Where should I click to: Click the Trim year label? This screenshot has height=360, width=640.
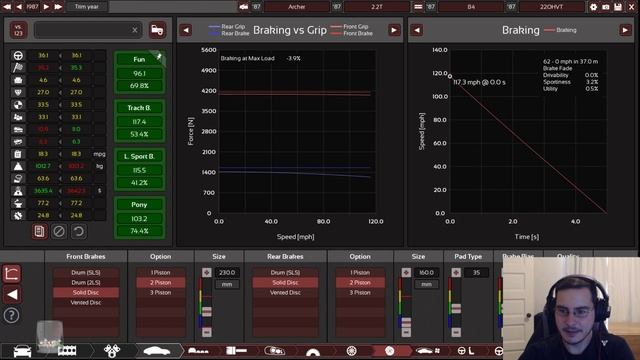click(x=87, y=7)
